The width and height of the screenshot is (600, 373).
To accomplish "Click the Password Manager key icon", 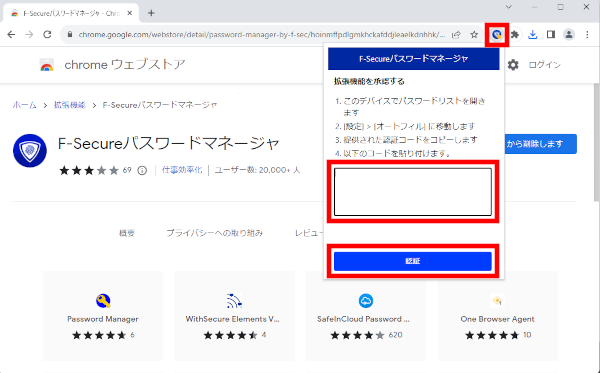I will pos(103,301).
